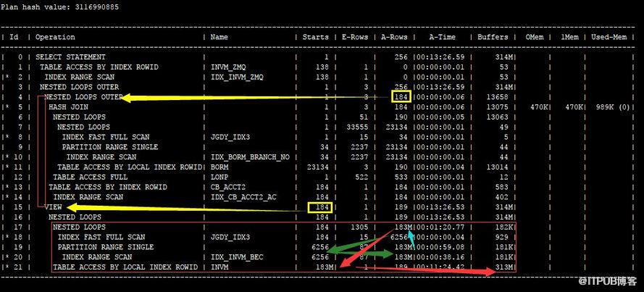Screen dimensions: 644x292
Task: Click the Starts value 23134 for BORM
Action: tap(318, 167)
